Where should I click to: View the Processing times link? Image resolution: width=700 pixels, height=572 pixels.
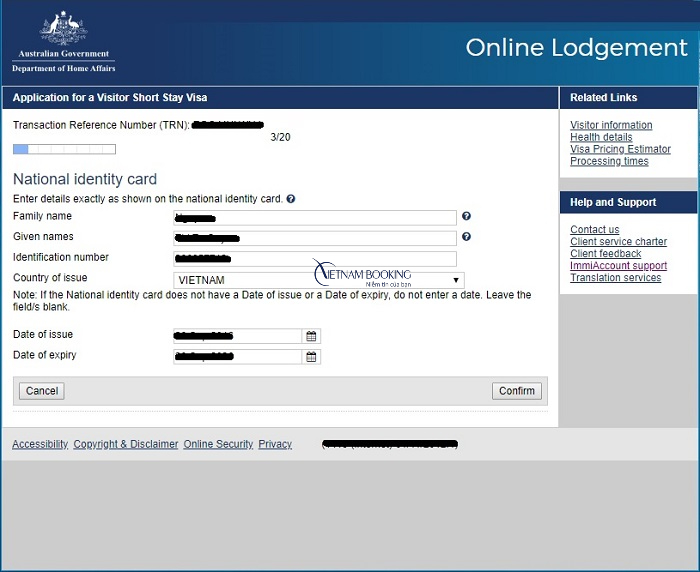(x=609, y=162)
